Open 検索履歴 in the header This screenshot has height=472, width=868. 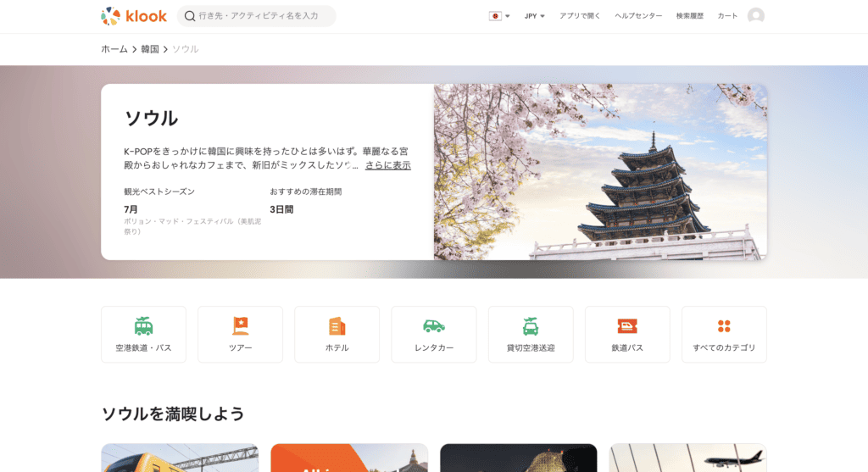pyautogui.click(x=690, y=16)
